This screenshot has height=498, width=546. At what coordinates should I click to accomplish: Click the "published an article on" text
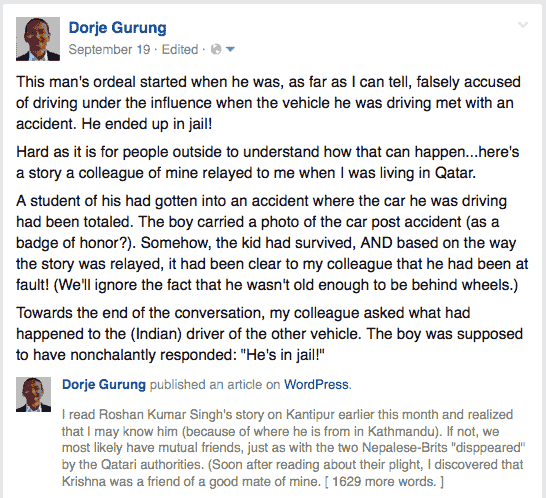(215, 384)
